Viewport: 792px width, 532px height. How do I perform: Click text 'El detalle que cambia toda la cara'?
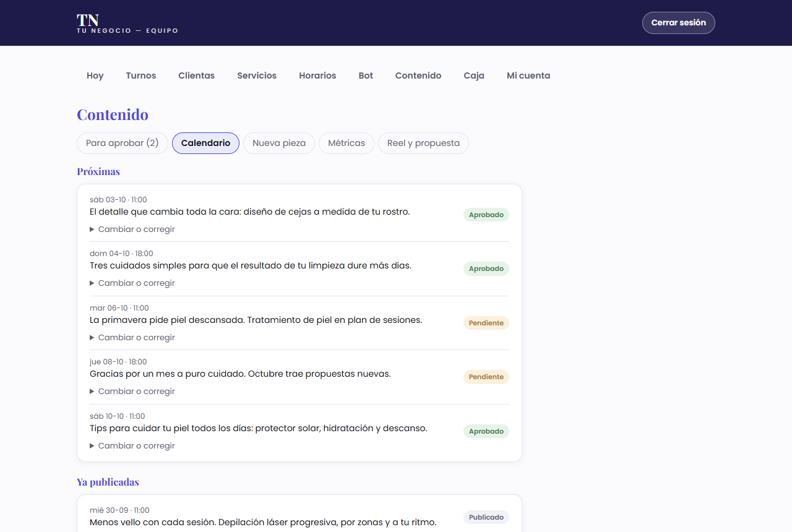click(164, 212)
